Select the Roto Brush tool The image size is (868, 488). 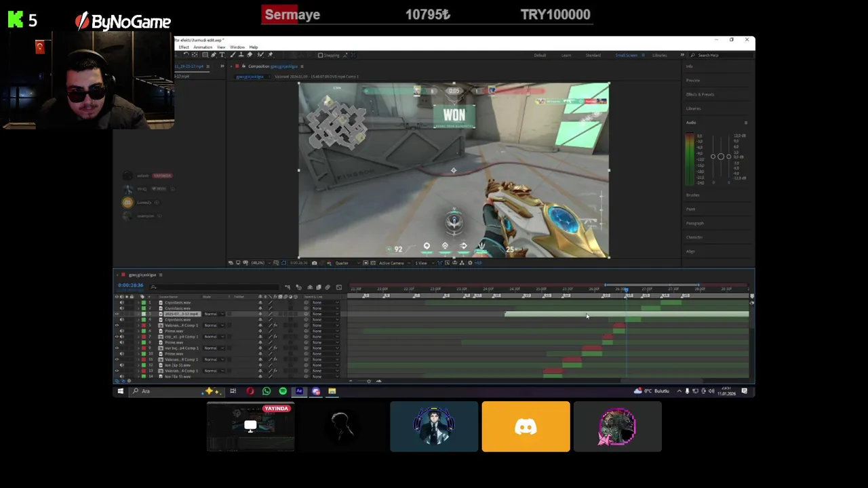[260, 54]
